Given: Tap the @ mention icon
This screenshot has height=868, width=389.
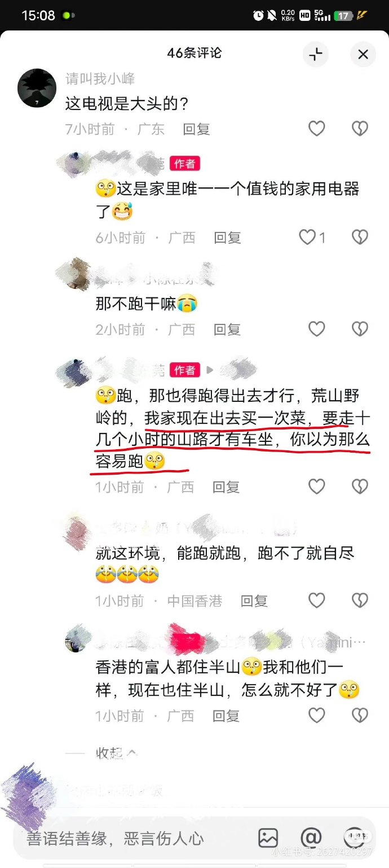Looking at the screenshot, I should click(311, 838).
